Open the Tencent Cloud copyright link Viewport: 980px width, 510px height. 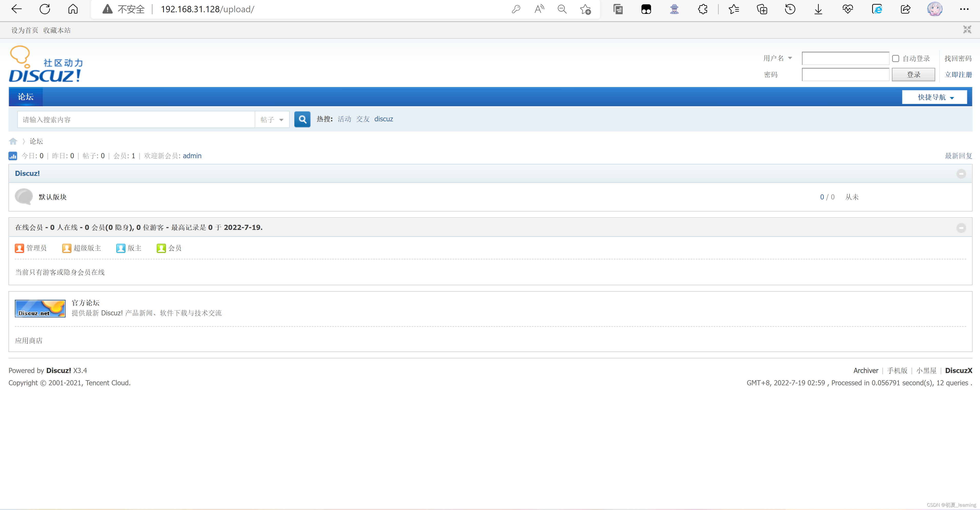[107, 383]
